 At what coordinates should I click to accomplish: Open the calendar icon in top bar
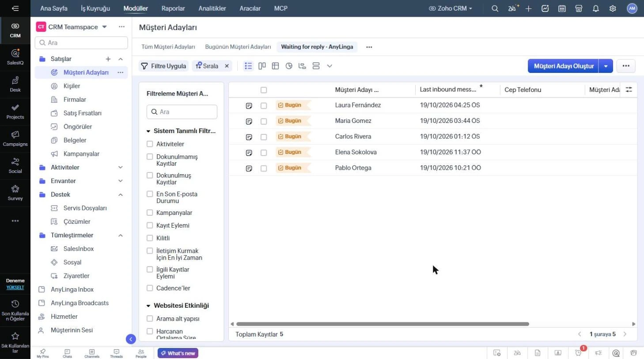pos(562,8)
